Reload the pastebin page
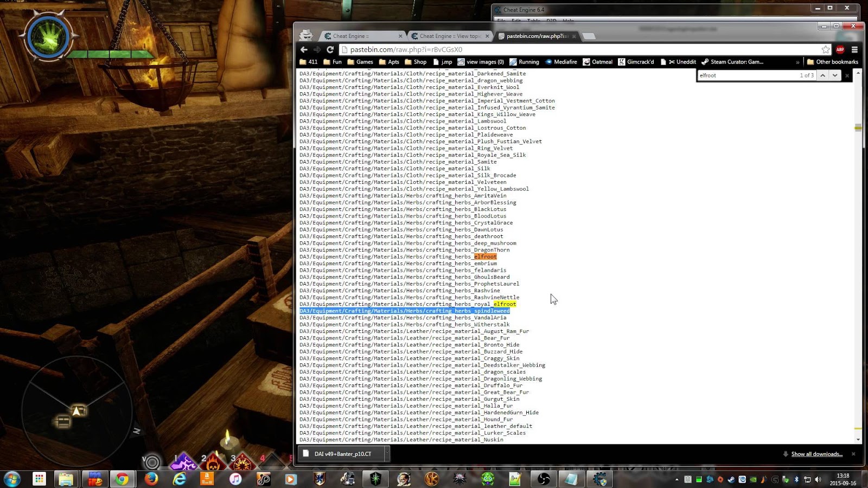This screenshot has height=488, width=868. point(330,49)
